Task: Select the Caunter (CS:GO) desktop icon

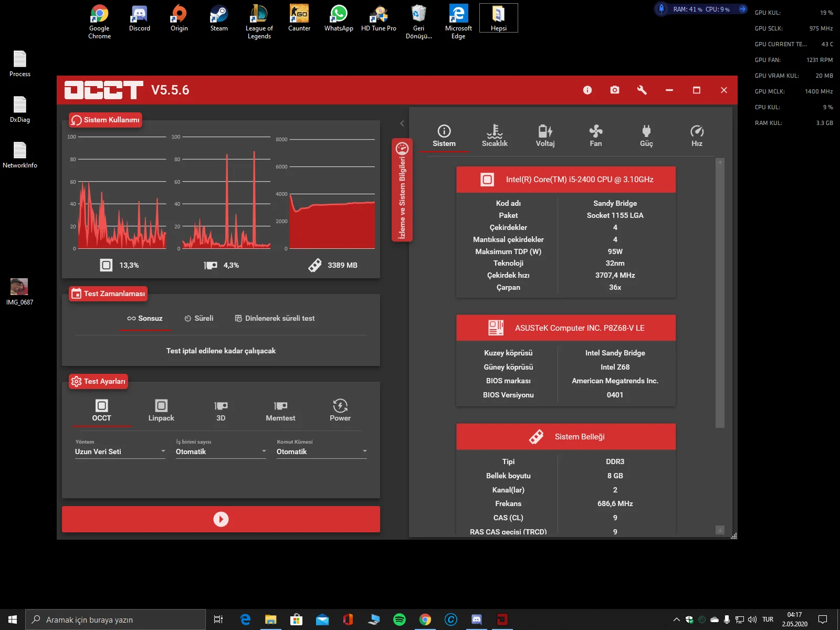Action: click(299, 19)
